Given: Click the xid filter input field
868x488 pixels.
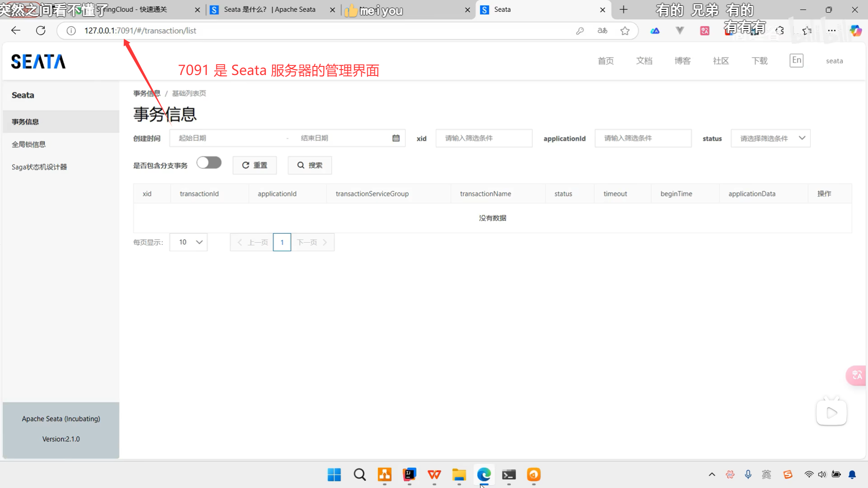Looking at the screenshot, I should click(484, 138).
